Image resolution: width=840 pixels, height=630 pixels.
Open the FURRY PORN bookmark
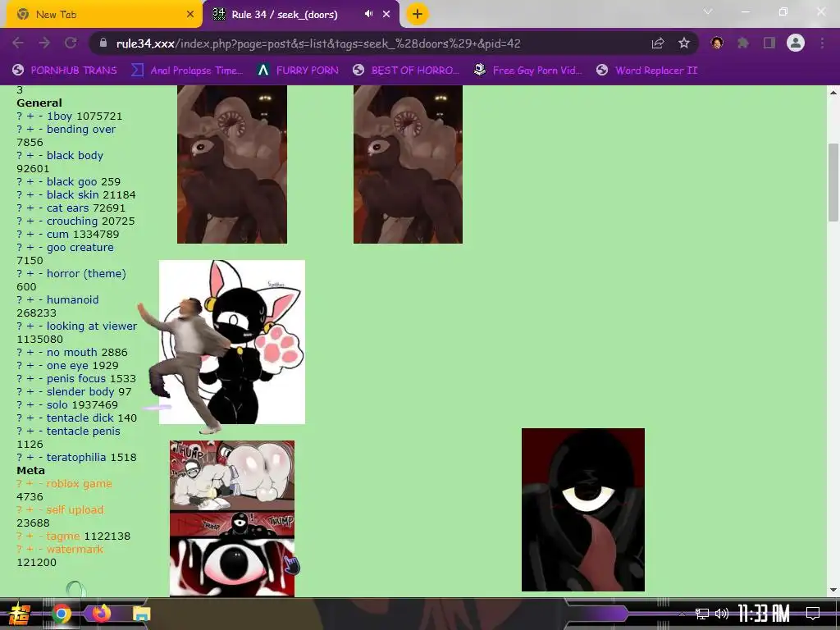point(299,71)
